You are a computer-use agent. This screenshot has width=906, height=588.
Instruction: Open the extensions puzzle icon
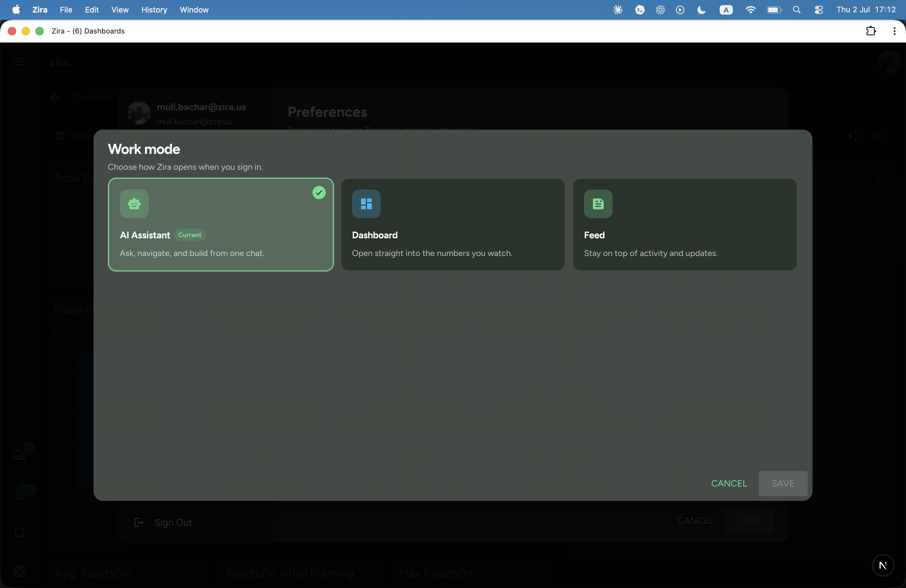point(871,31)
